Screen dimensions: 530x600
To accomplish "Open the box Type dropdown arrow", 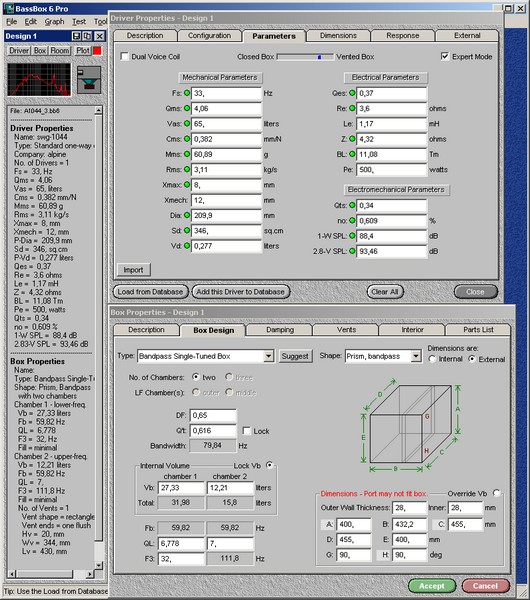I will 269,356.
